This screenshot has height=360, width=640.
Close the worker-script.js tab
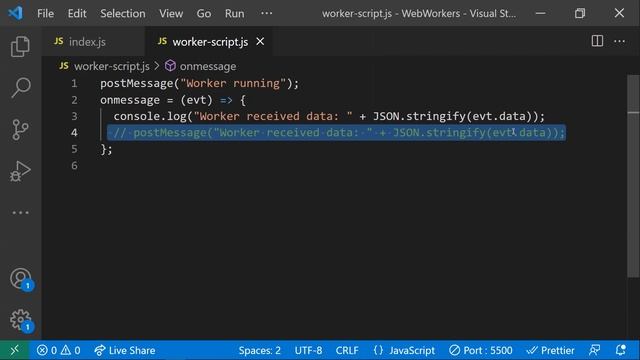[260, 42]
